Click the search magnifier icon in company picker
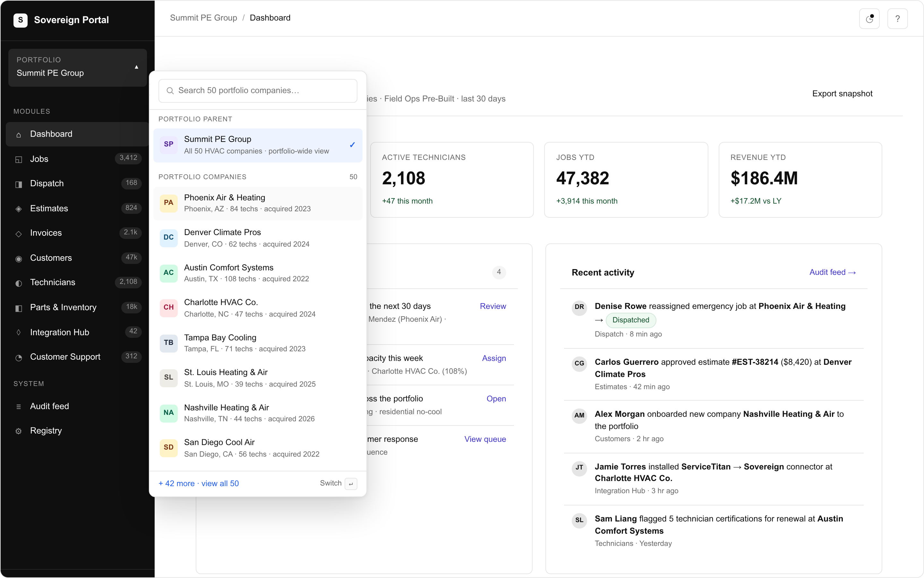Screen dimensions: 924x578 170,91
